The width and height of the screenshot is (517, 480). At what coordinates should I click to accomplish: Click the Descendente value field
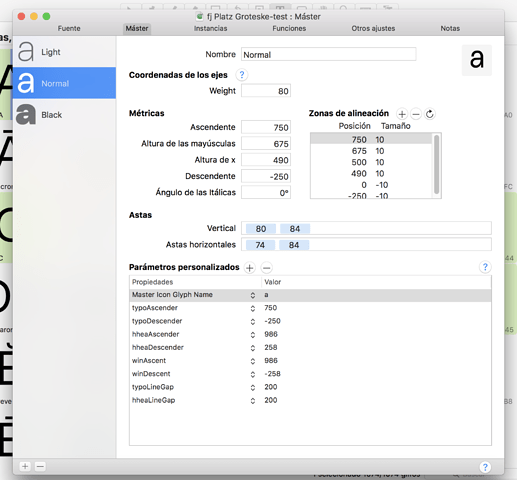(266, 176)
